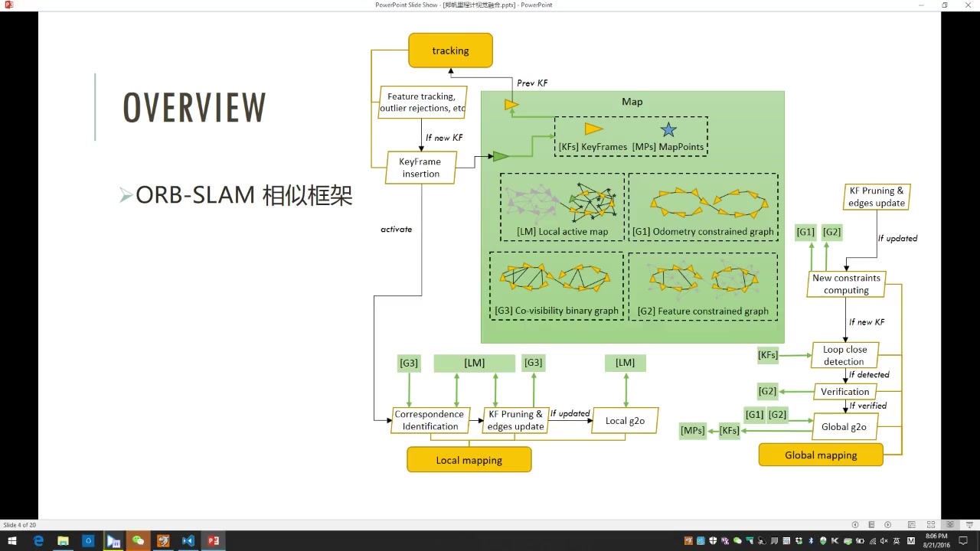
Task: Open Bluetooth tray icon
Action: (x=811, y=541)
